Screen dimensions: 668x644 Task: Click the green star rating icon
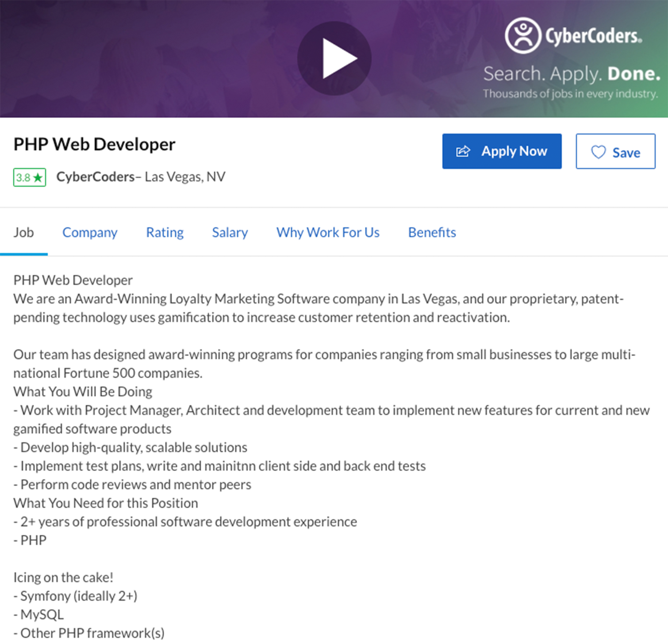(x=38, y=177)
